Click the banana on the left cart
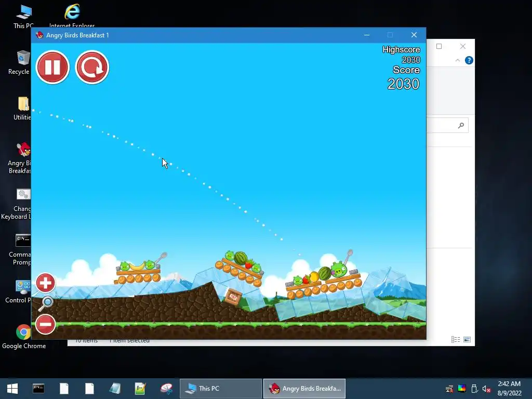532x399 pixels. (137, 266)
